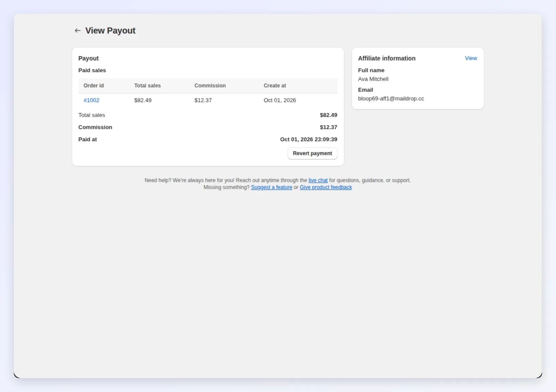Screen dimensions: 556x392
Task: Select the View Payout page title
Action: pos(111,31)
